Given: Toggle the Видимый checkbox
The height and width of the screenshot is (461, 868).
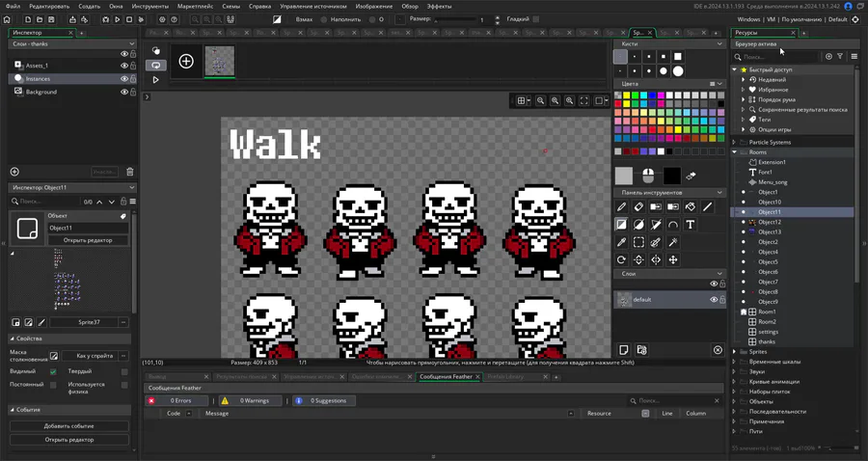Looking at the screenshot, I should point(53,371).
